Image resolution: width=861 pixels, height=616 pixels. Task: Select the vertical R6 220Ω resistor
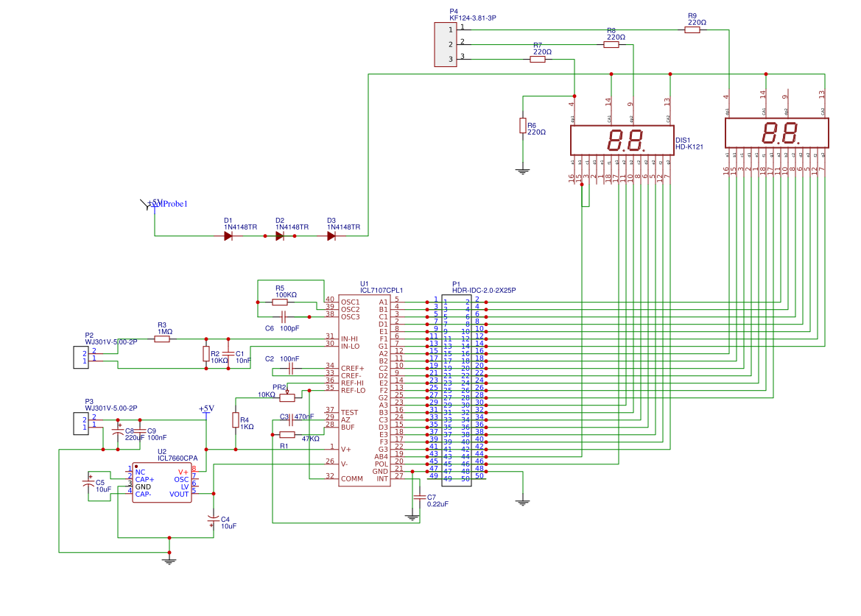pos(523,126)
